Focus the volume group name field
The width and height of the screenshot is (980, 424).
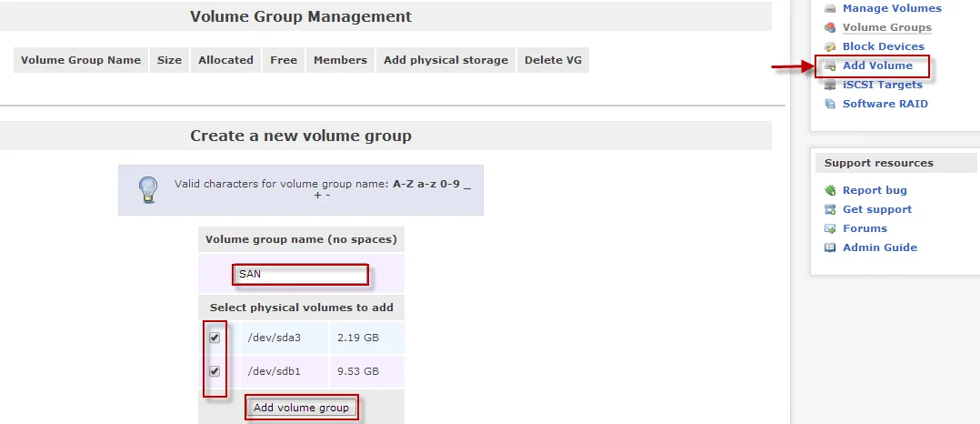[x=300, y=274]
